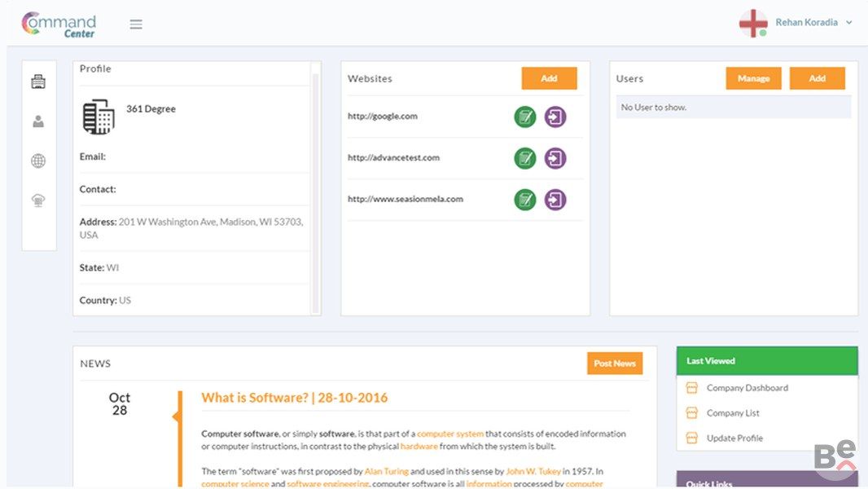Screen dimensions: 868x489
Task: Open Company List in Last Viewed
Action: point(733,413)
